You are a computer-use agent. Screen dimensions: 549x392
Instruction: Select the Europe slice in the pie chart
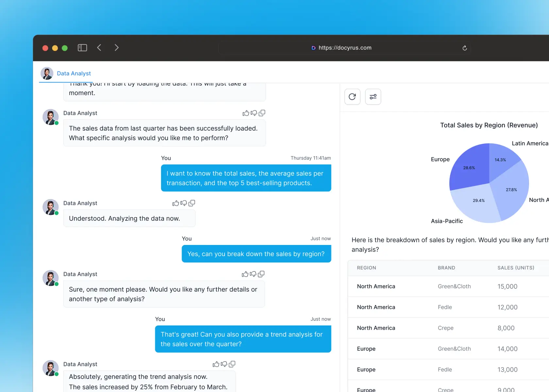469,168
